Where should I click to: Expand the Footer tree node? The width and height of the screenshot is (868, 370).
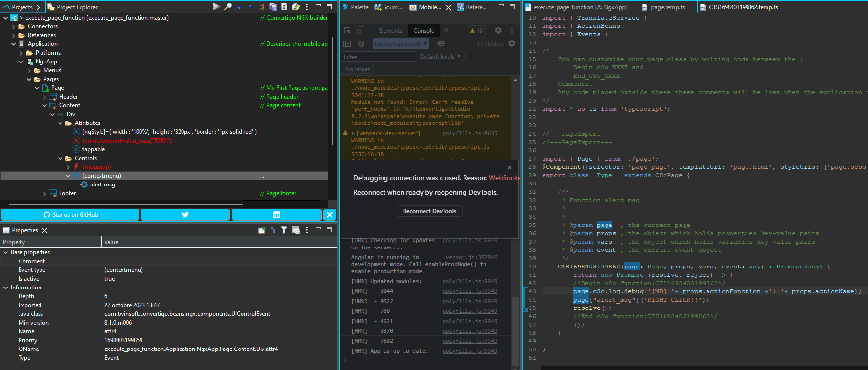[45, 194]
